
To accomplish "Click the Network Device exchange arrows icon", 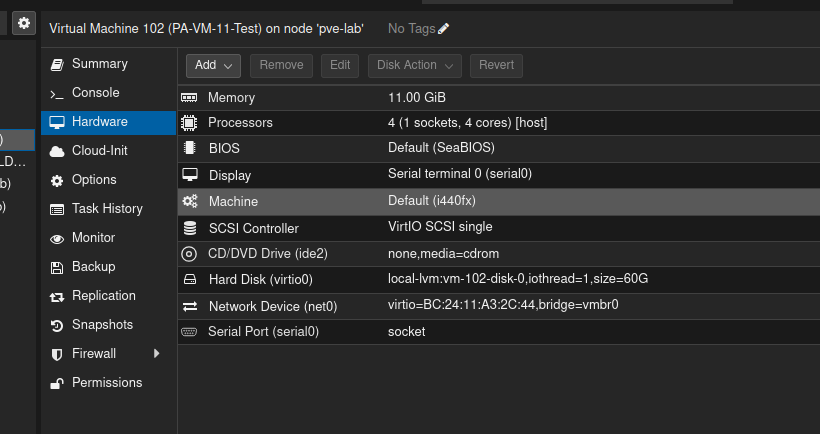I will (x=189, y=306).
